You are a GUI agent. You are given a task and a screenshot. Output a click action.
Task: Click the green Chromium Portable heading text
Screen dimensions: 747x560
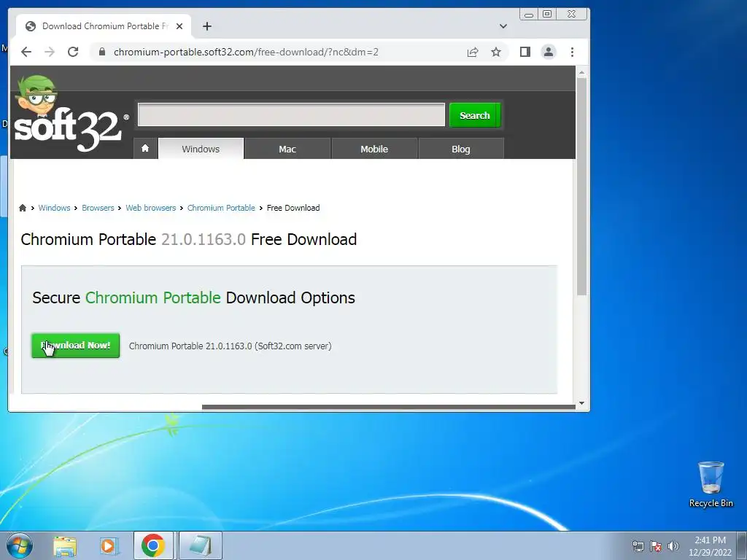coord(153,297)
